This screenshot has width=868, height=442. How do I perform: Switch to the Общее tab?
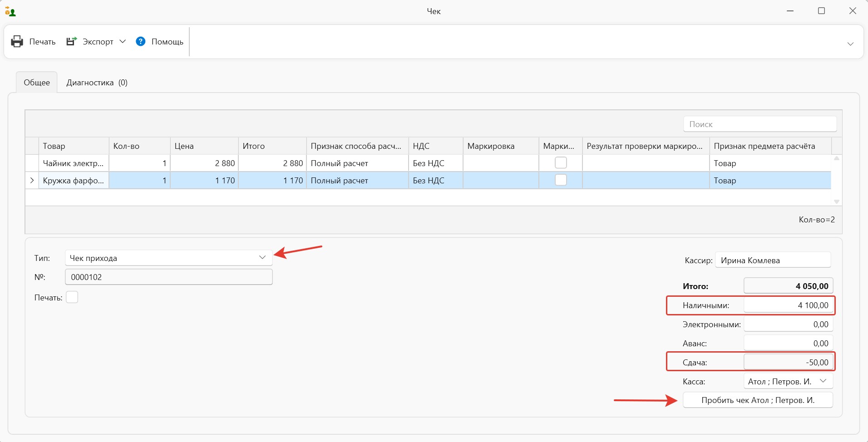click(x=37, y=82)
